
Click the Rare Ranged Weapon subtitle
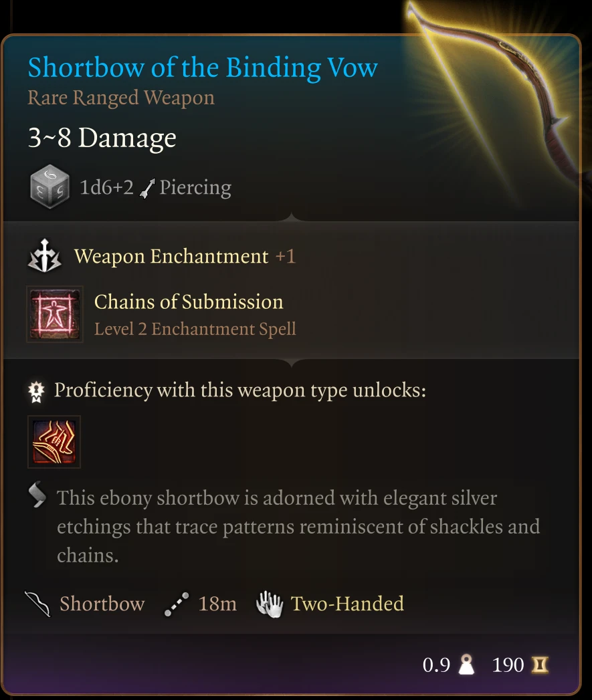click(x=121, y=98)
